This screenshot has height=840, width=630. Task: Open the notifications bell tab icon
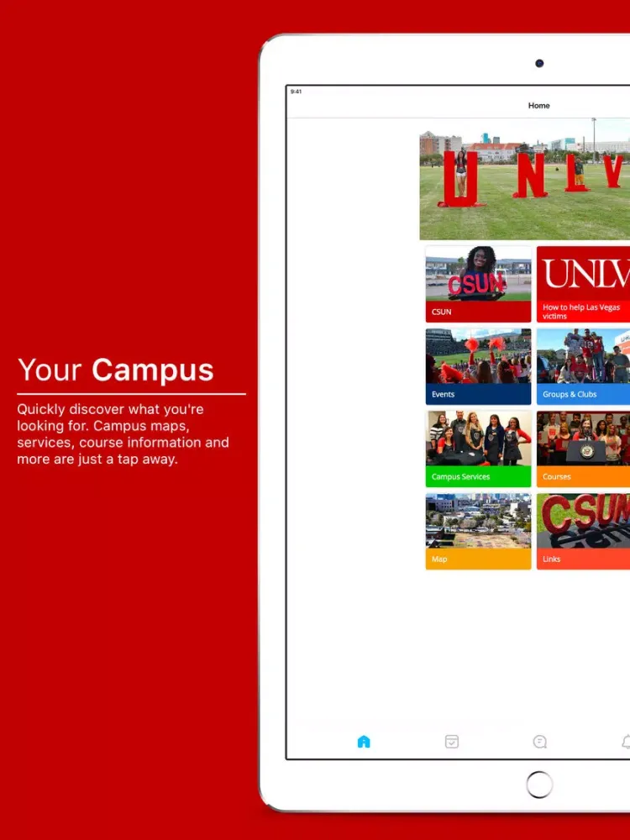pos(626,742)
